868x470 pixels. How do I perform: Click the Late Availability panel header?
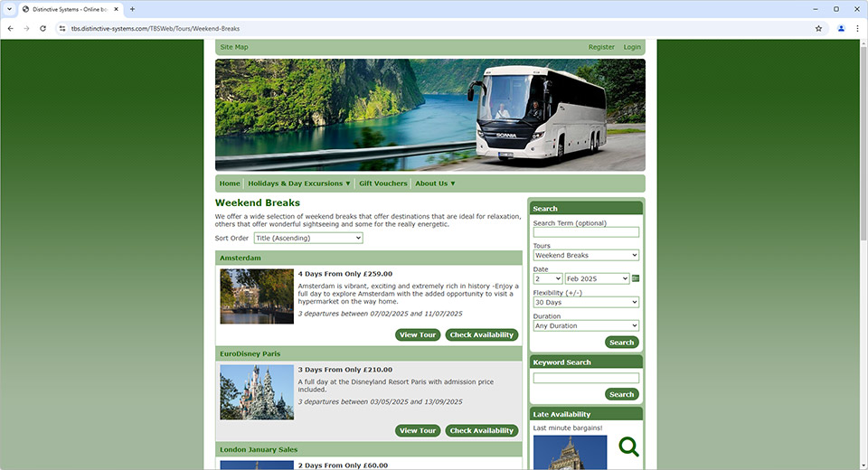click(586, 414)
